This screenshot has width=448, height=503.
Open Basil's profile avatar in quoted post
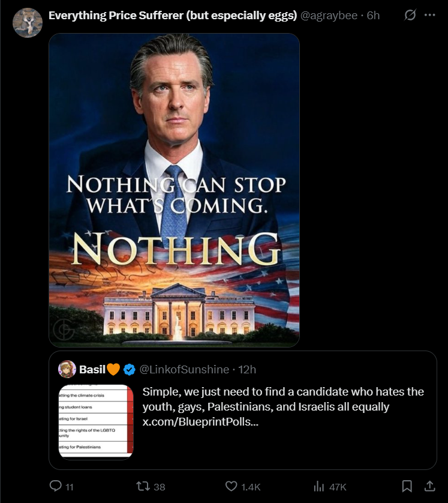[67, 369]
